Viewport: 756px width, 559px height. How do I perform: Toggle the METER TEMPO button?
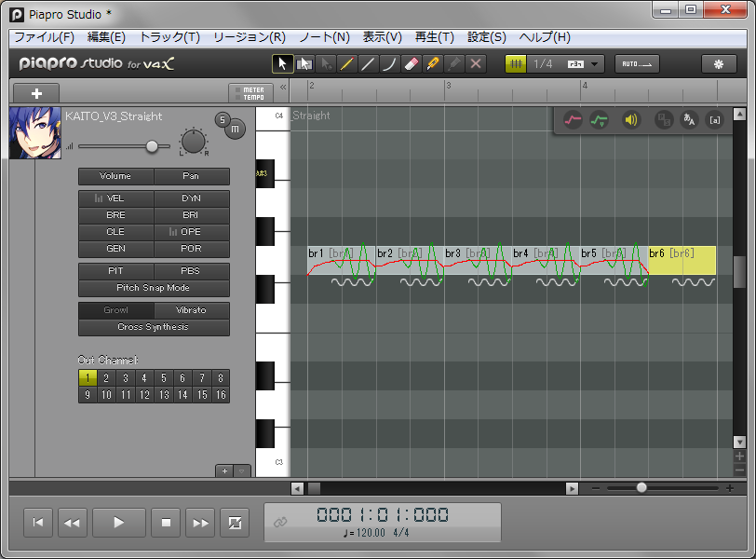pos(250,93)
